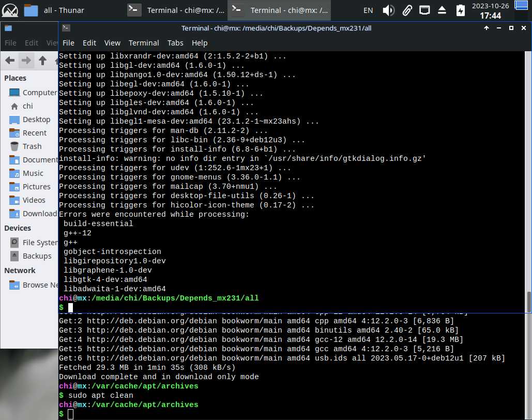The height and width of the screenshot is (420, 532).
Task: Open the Music folder in Thunar
Action: pos(26,173)
